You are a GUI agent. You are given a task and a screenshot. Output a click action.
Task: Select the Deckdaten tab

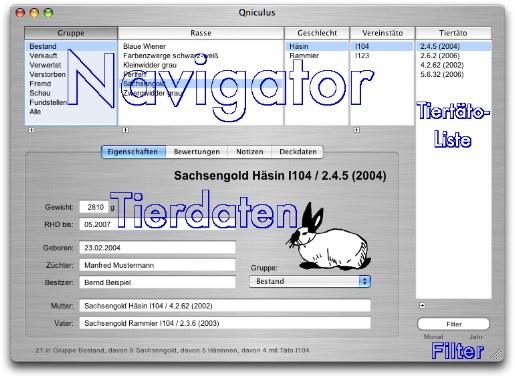[298, 152]
